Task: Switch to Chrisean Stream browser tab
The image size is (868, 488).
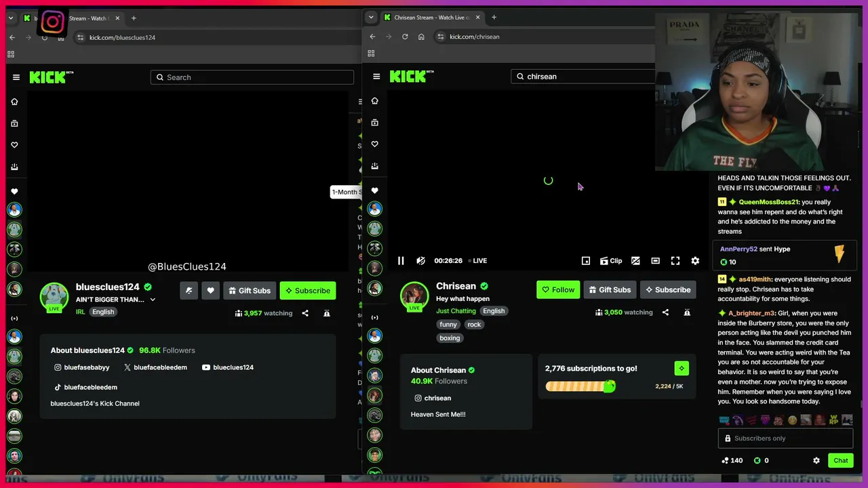Action: pyautogui.click(x=432, y=18)
